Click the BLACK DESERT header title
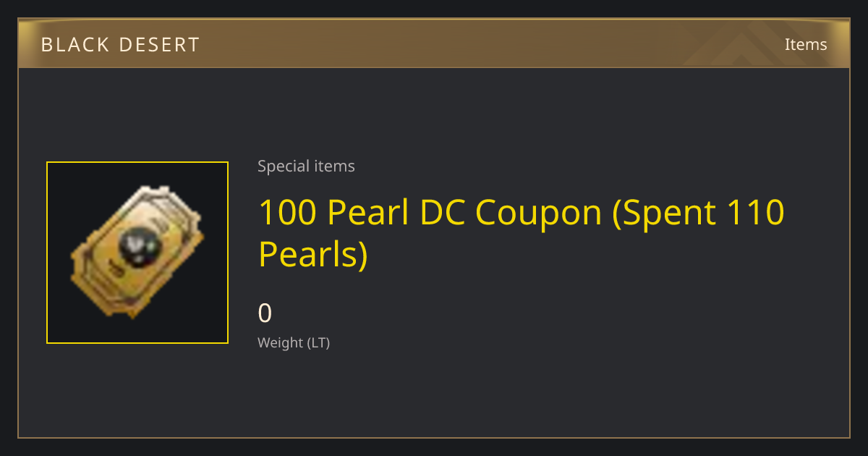868x456 pixels. [x=120, y=45]
